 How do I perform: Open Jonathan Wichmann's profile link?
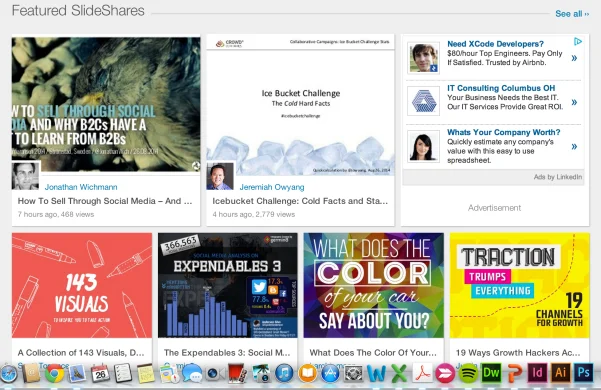click(81, 187)
